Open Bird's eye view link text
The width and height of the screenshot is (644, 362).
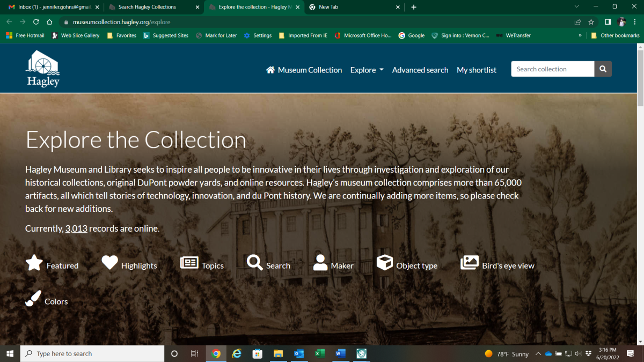click(508, 265)
